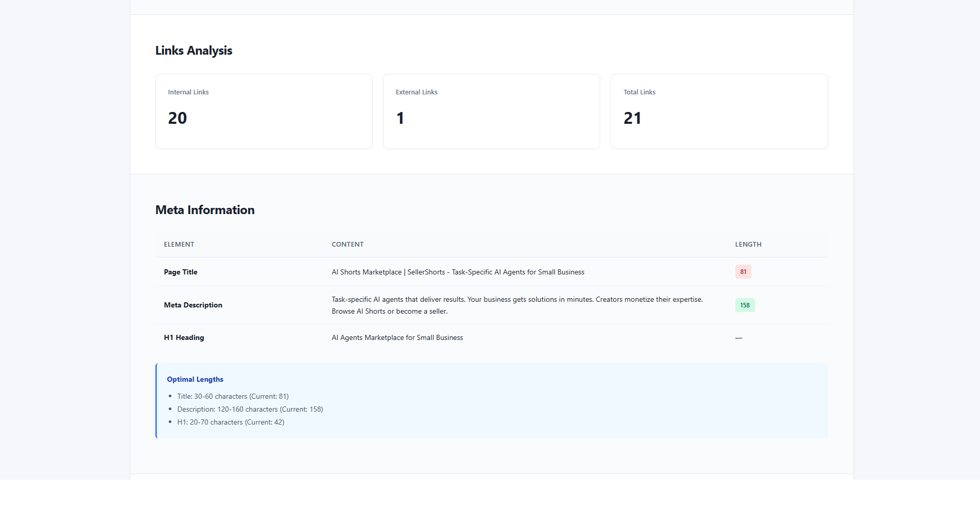
Task: Click the red 81 length badge
Action: point(743,272)
